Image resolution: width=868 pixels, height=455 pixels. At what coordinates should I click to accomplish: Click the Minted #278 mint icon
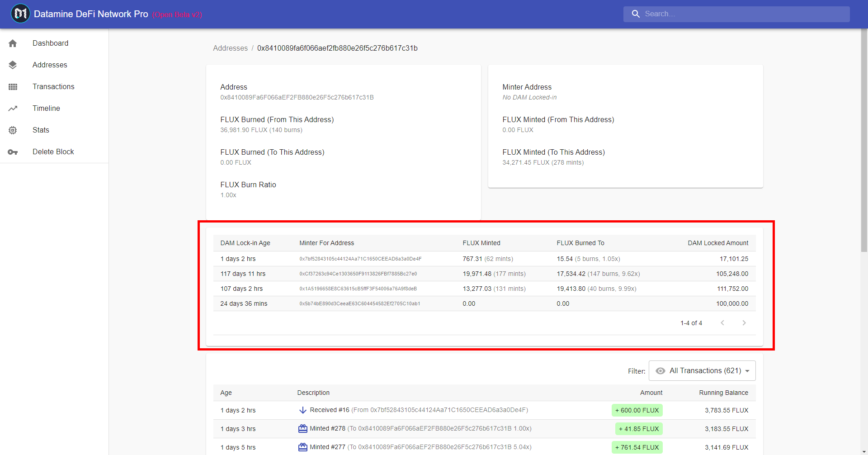[x=303, y=429]
